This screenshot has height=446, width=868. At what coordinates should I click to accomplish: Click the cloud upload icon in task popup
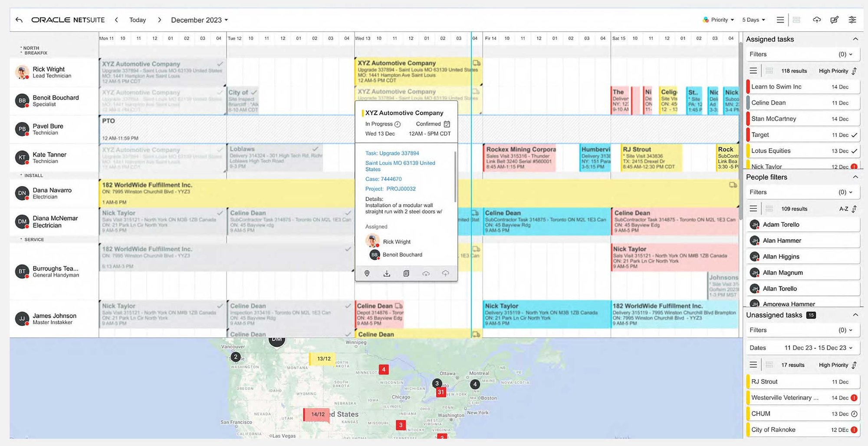[445, 274]
